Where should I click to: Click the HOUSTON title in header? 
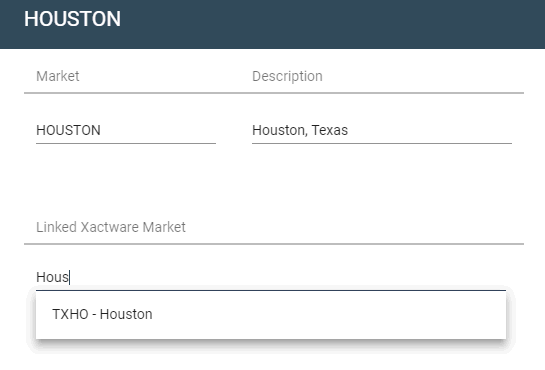[x=72, y=19]
